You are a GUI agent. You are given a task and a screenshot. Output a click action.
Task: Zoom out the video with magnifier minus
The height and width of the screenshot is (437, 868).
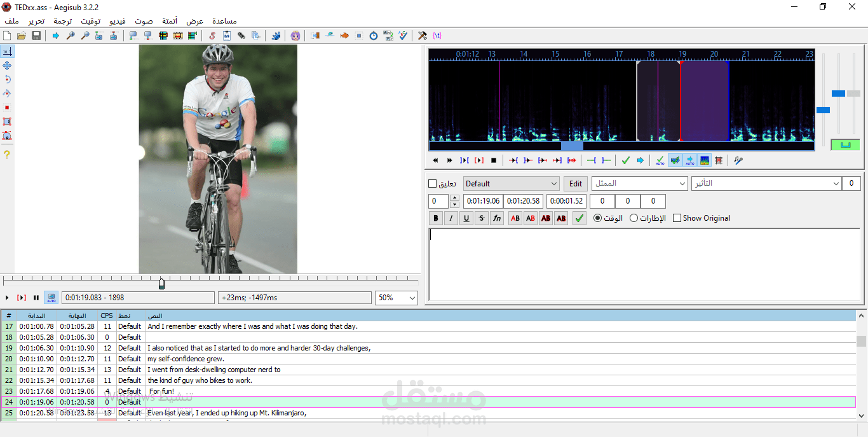(x=85, y=36)
